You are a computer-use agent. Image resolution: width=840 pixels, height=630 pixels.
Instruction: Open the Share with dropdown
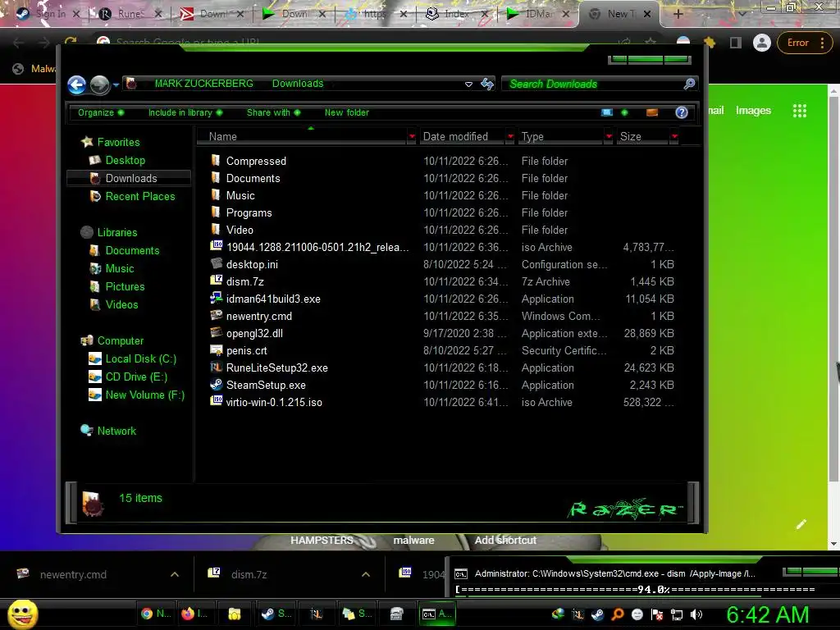coord(274,112)
